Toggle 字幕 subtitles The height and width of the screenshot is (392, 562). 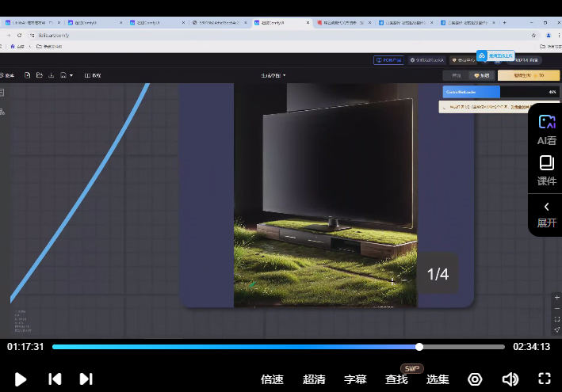(355, 379)
